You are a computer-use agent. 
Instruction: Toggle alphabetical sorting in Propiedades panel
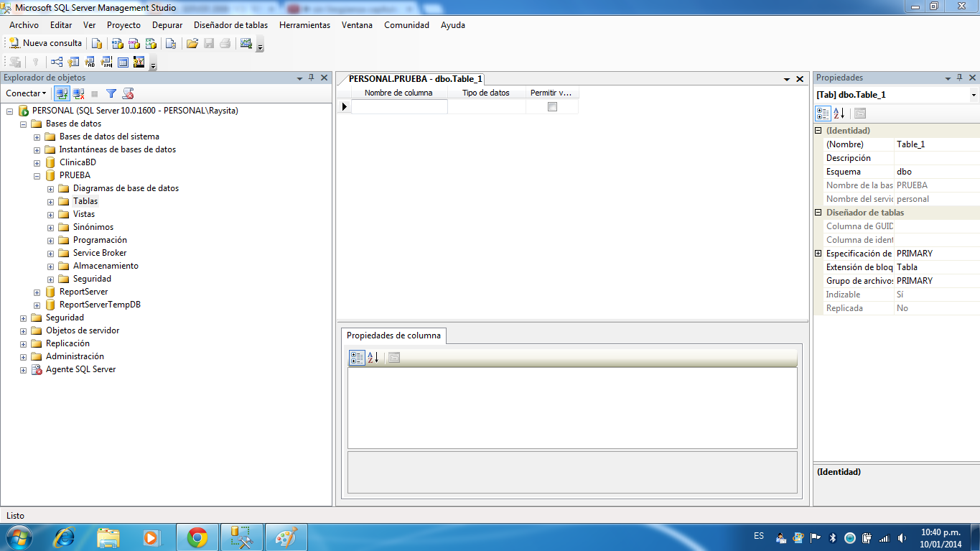(x=839, y=113)
